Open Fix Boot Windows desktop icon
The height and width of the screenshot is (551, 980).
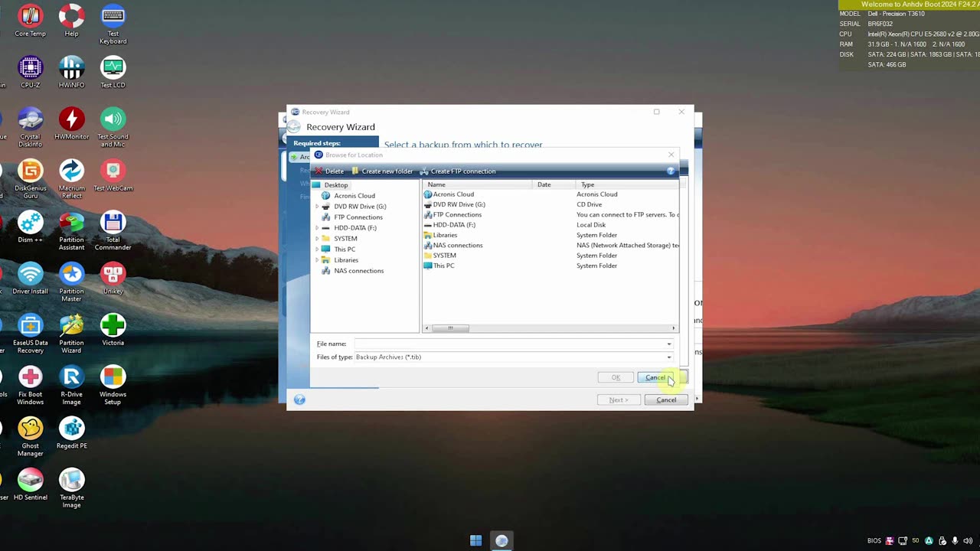30,384
